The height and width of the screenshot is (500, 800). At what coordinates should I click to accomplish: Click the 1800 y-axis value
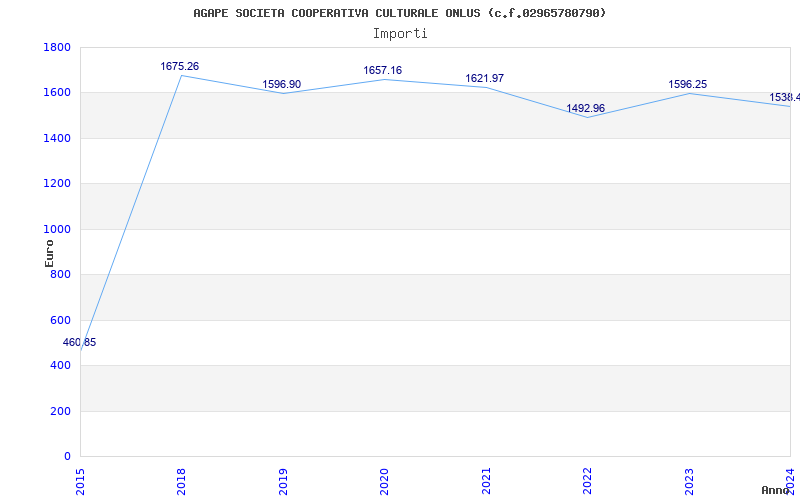57,47
